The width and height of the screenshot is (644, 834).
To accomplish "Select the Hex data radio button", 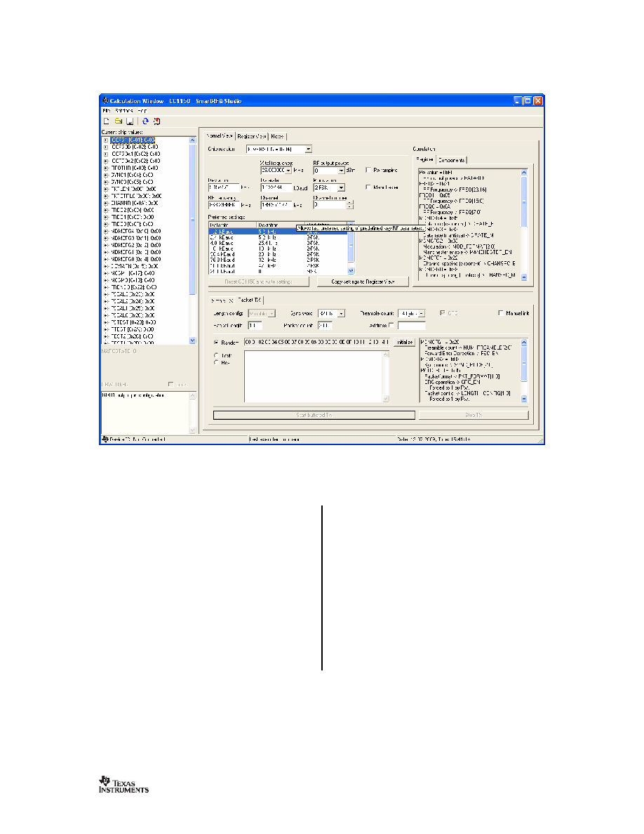I will coord(216,362).
